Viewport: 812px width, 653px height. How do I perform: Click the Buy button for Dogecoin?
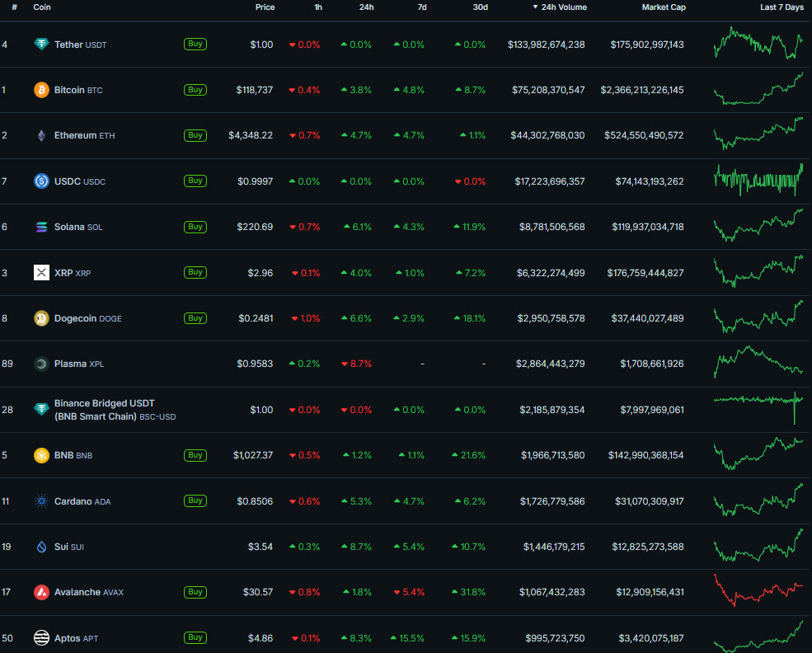click(195, 318)
